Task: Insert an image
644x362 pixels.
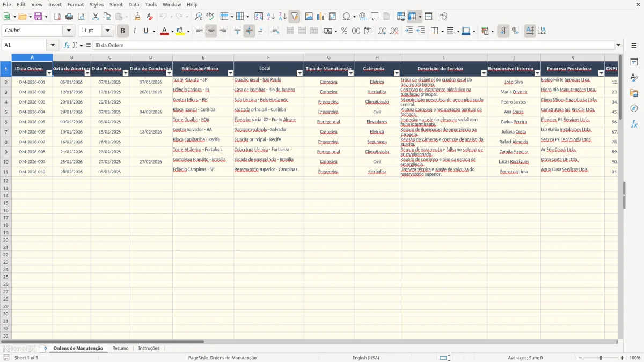Action: [x=309, y=17]
